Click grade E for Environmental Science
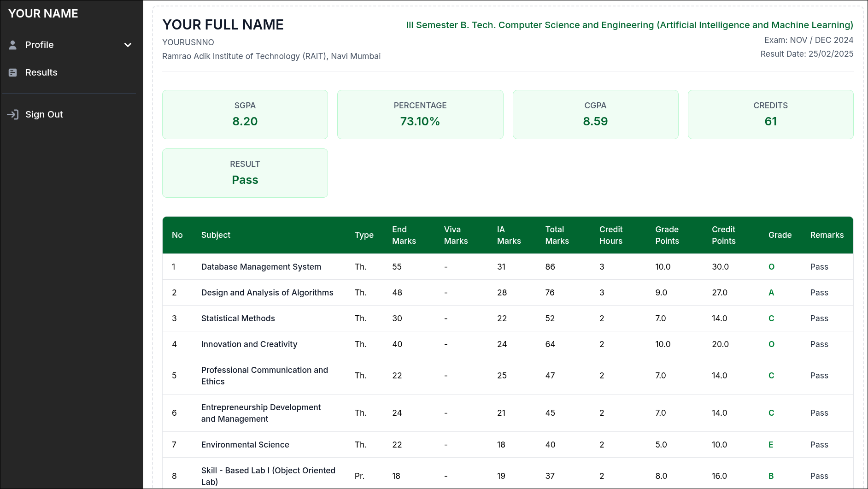The width and height of the screenshot is (868, 489). click(x=771, y=445)
